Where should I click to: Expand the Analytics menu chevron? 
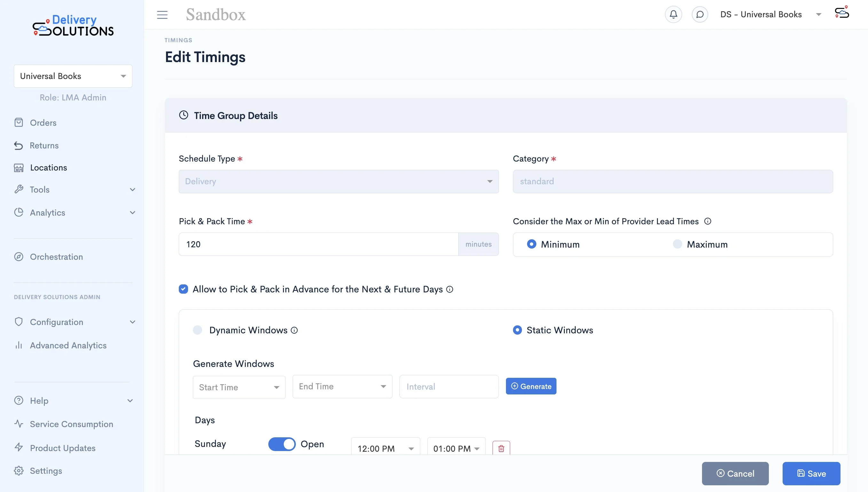tap(132, 212)
